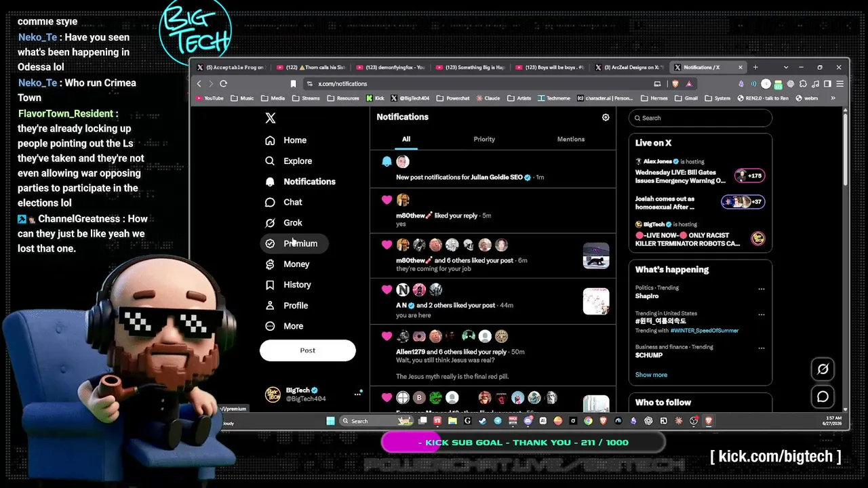The image size is (868, 488).
Task: Switch to the Priority tab
Action: click(484, 139)
